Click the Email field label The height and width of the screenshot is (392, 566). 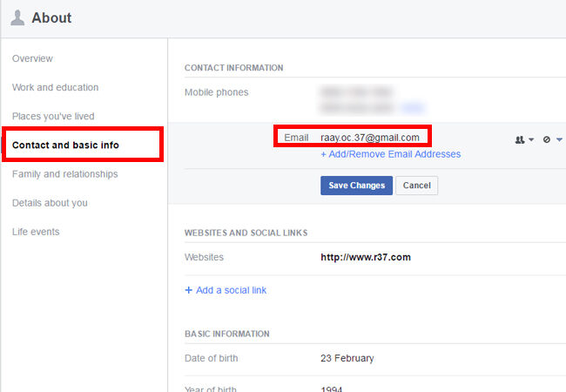coord(296,138)
